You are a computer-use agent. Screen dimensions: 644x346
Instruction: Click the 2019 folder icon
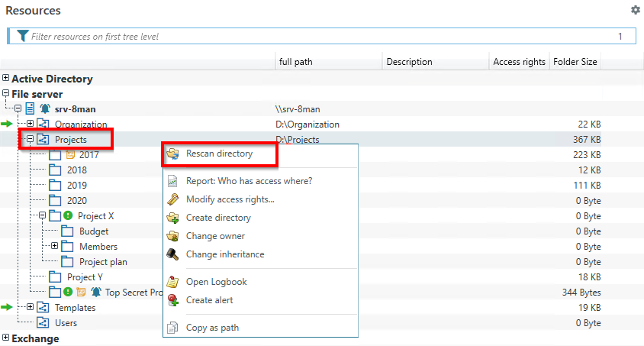[55, 186]
